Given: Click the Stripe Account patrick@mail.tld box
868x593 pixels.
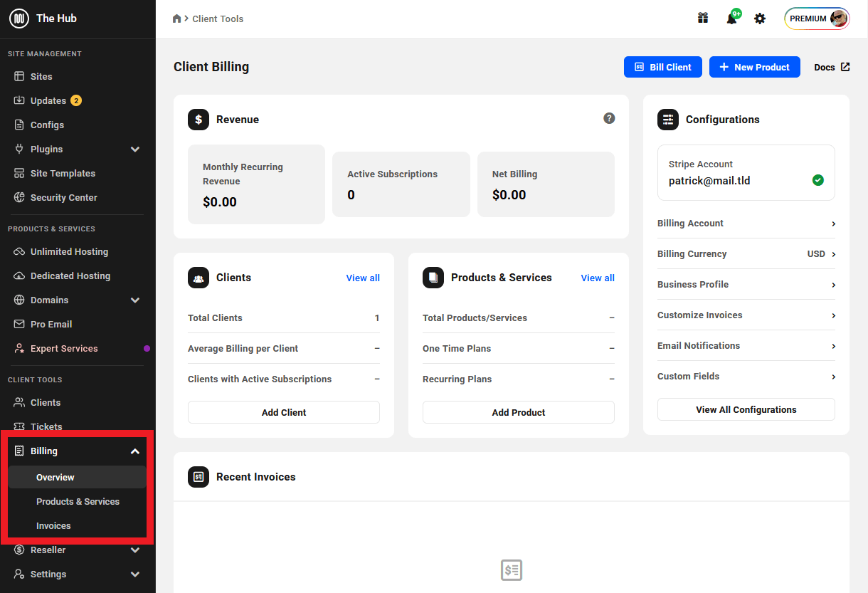Looking at the screenshot, I should coord(746,173).
